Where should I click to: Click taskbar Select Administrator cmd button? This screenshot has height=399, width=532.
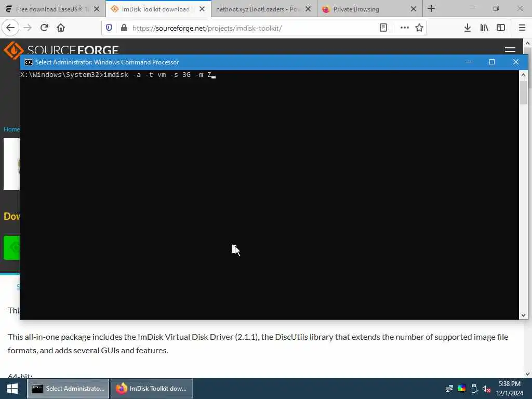tap(68, 389)
